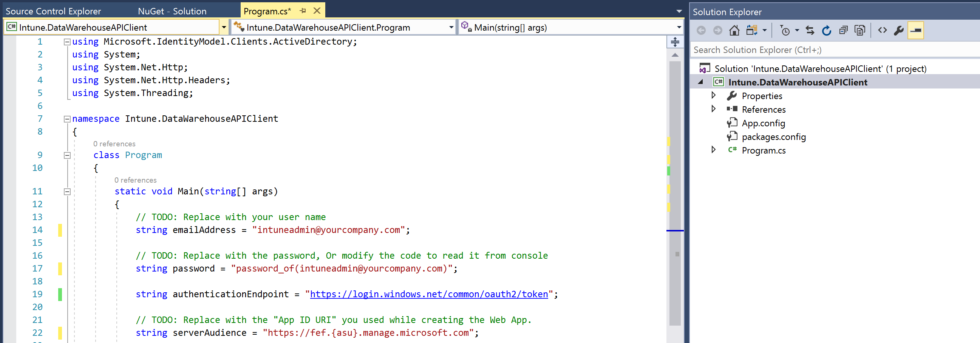Collapse the using directives region
The height and width of the screenshot is (343, 980).
67,42
